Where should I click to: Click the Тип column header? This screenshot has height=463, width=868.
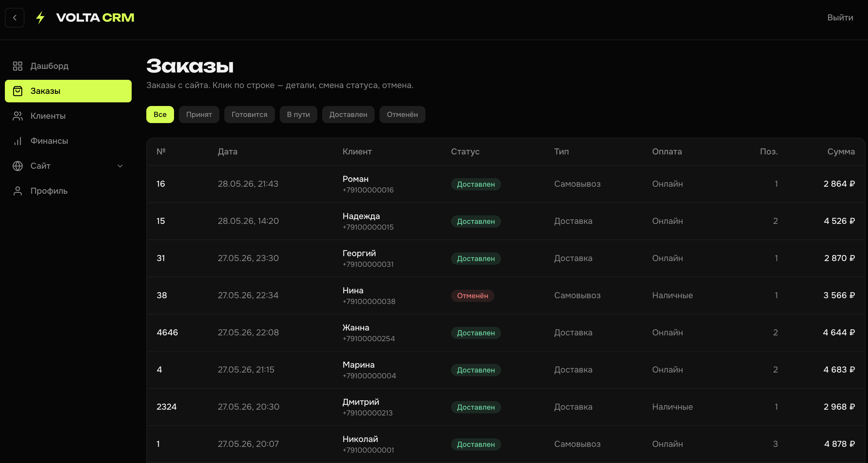[x=561, y=151]
